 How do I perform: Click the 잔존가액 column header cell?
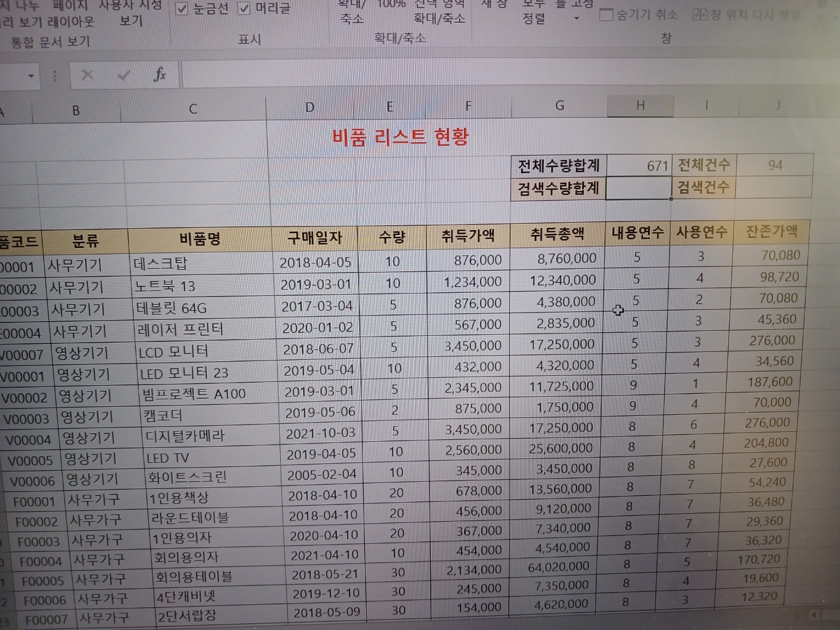[x=771, y=231]
